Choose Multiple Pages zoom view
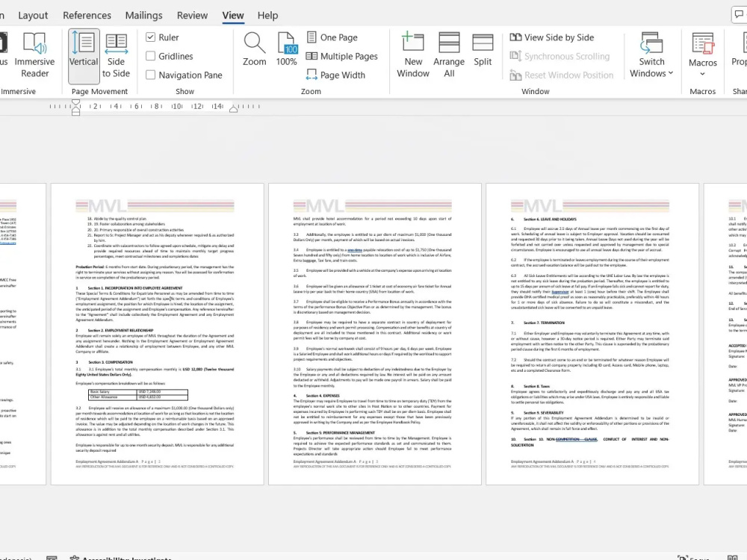This screenshot has width=747, height=560. tap(341, 56)
